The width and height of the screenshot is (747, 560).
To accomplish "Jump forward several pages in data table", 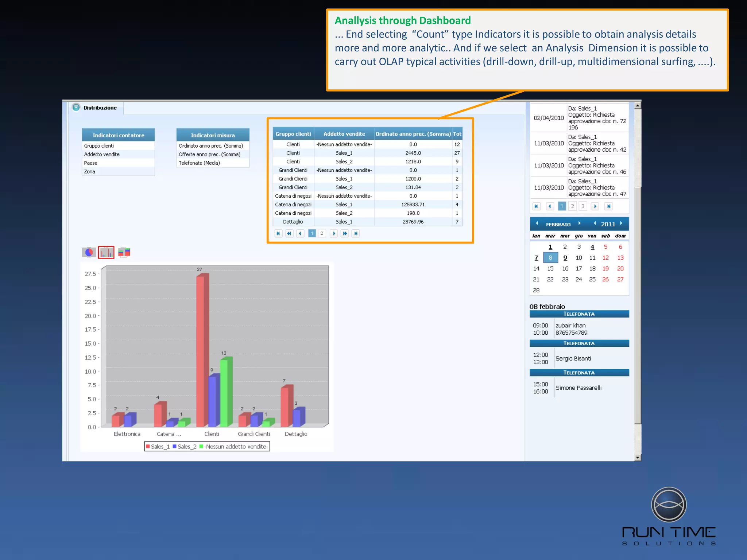I will pyautogui.click(x=345, y=233).
